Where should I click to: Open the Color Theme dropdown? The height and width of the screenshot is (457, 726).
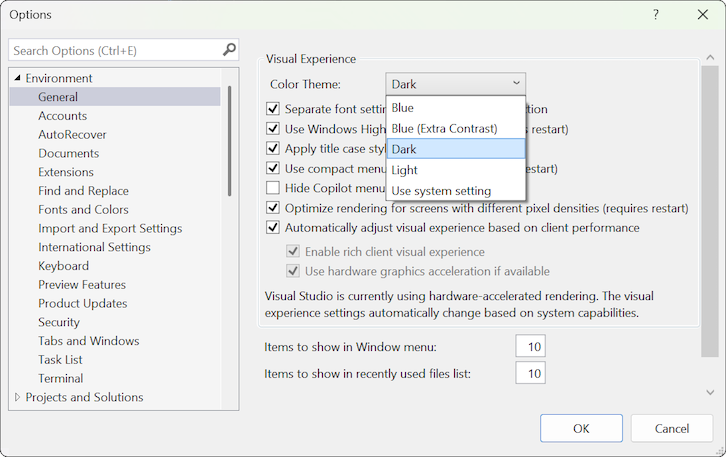point(455,84)
